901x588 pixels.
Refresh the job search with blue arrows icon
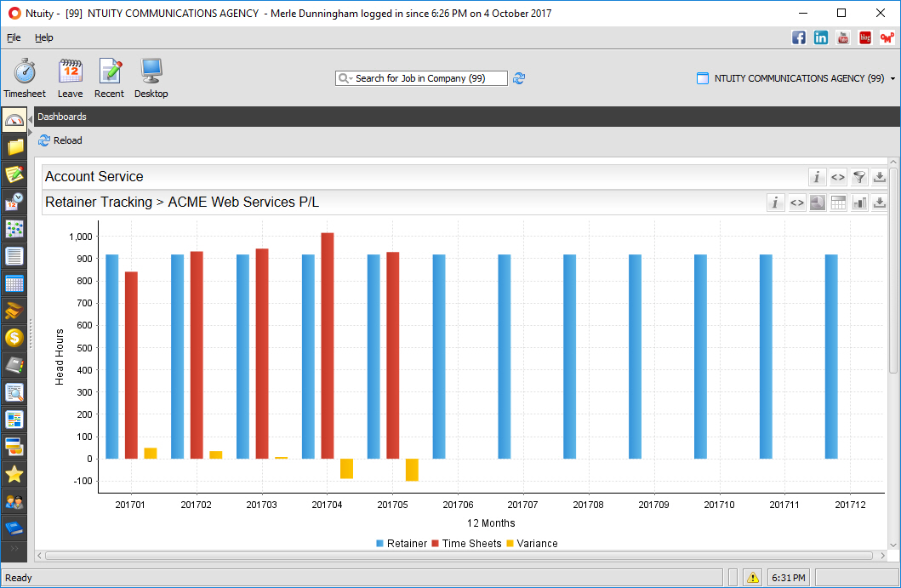tap(519, 78)
